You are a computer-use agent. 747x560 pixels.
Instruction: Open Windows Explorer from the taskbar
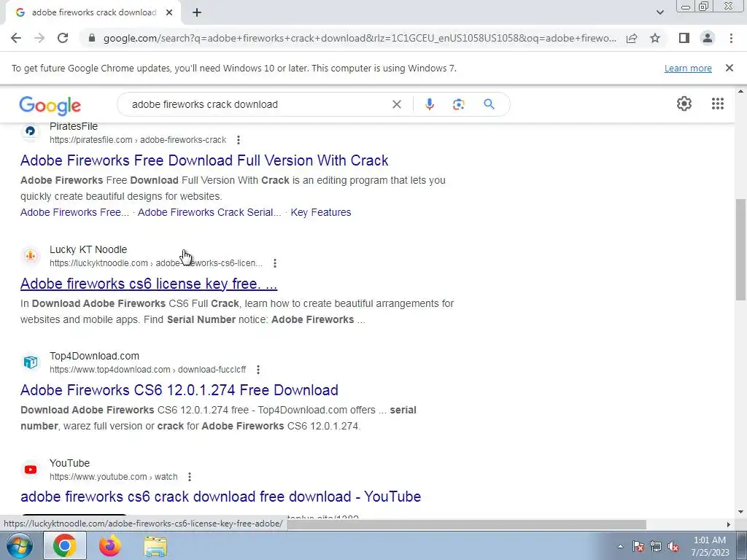point(155,545)
